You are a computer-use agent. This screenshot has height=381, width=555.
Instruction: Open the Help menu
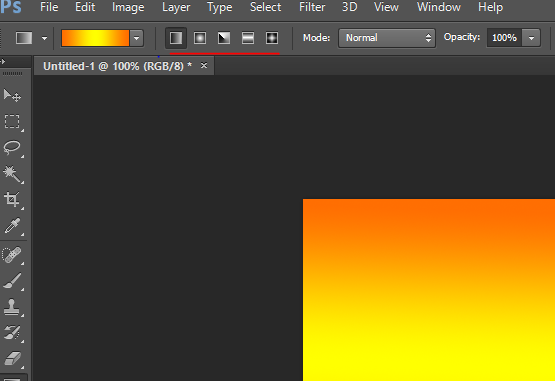coord(490,7)
